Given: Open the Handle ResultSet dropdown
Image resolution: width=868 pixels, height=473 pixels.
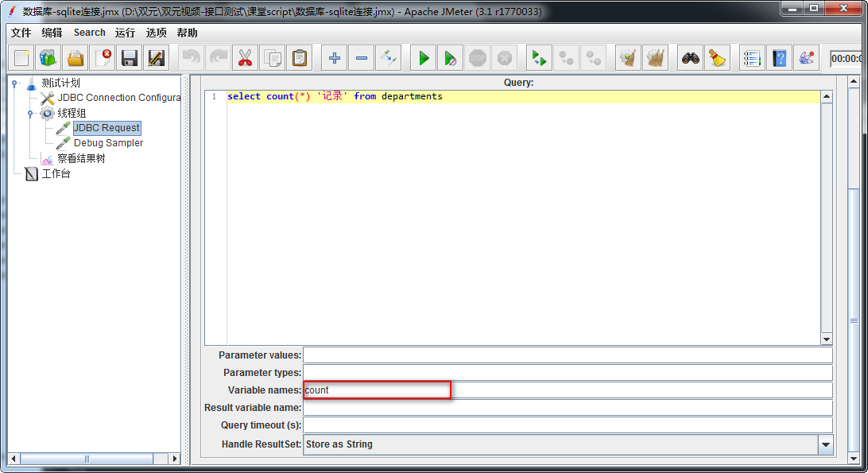Looking at the screenshot, I should 826,444.
